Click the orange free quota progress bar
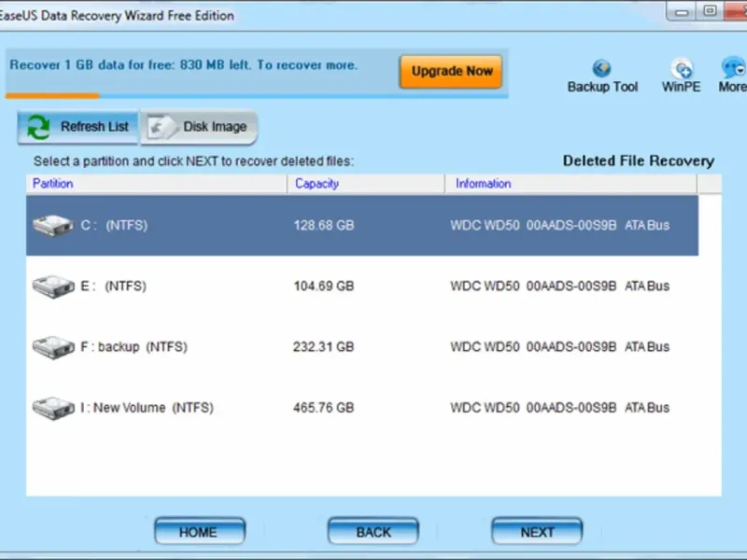747x560 pixels. tap(52, 96)
